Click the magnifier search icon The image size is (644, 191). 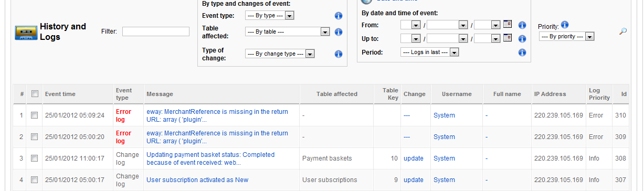623,31
